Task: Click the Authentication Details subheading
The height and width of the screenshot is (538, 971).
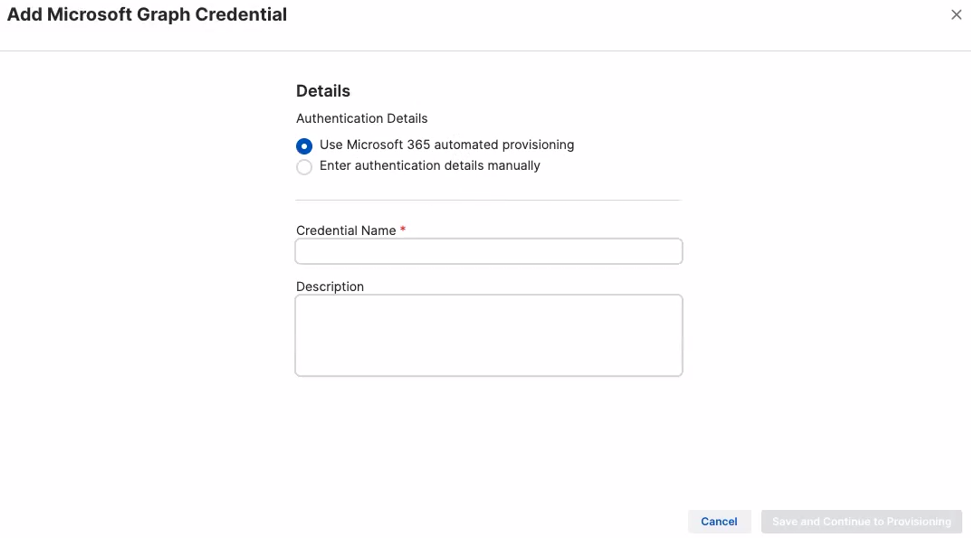Action: click(361, 118)
